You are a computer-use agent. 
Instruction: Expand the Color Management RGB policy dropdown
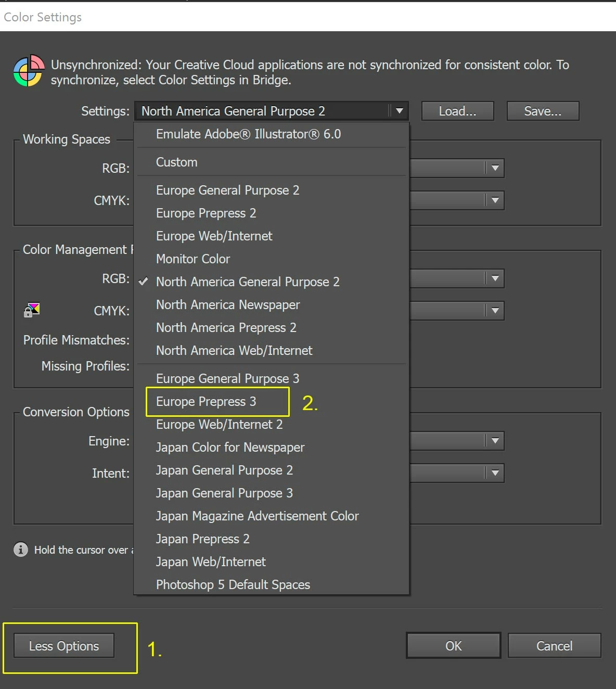point(495,278)
